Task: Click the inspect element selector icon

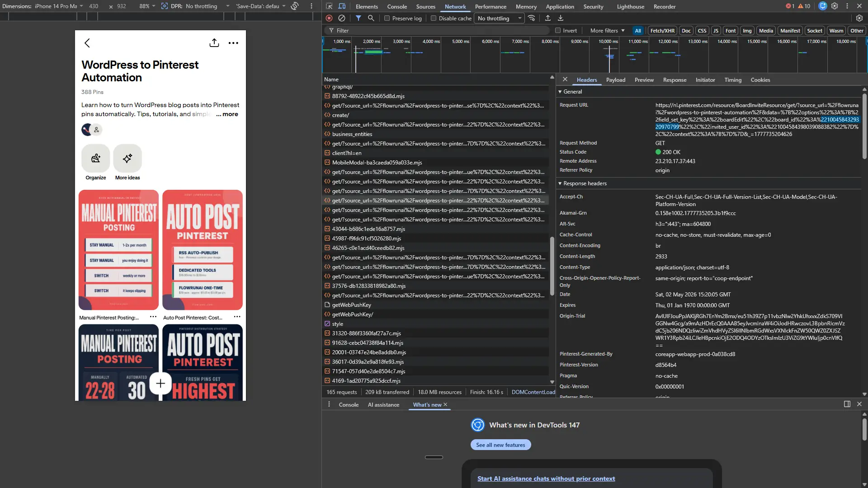Action: (x=329, y=6)
